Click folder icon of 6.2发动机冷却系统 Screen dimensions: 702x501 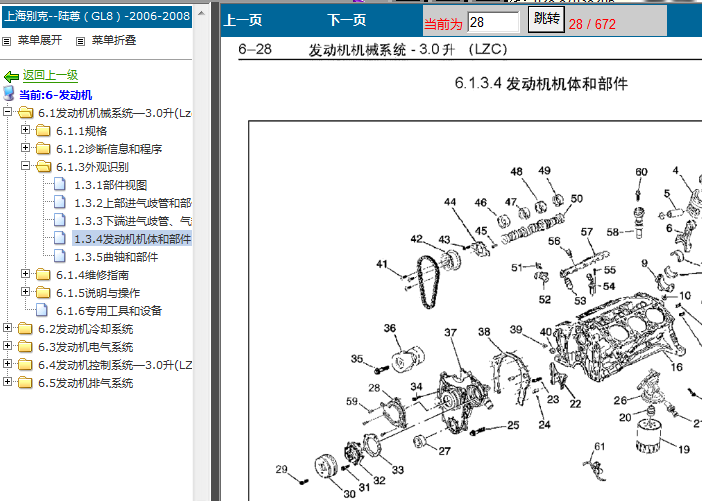click(x=25, y=329)
